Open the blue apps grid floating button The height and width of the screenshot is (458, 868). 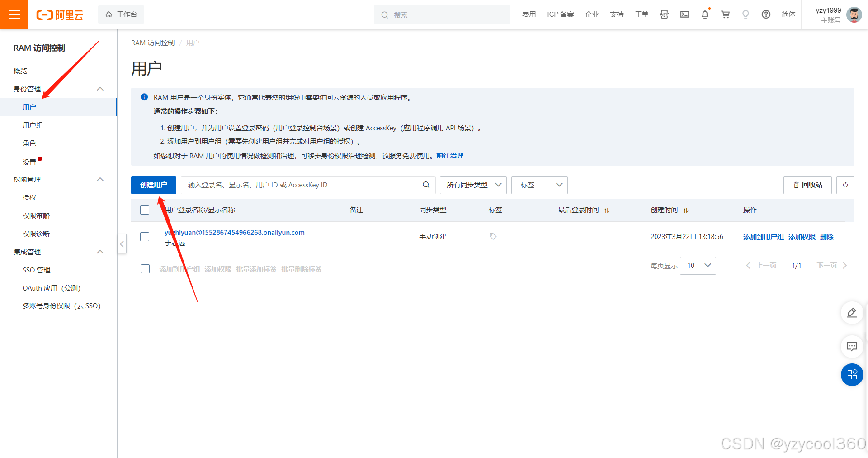pos(852,375)
